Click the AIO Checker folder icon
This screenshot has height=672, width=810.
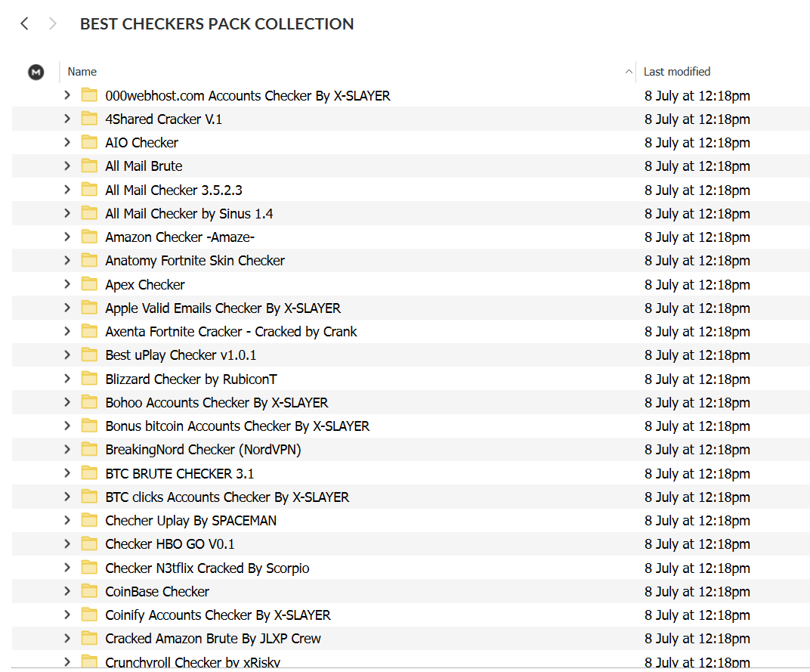[89, 142]
